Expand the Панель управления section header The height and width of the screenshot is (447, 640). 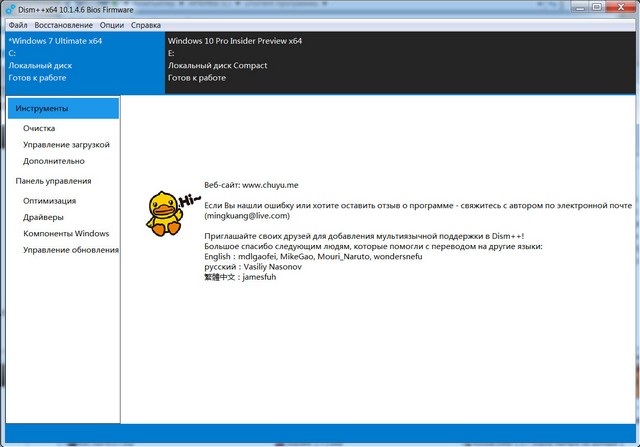click(53, 181)
